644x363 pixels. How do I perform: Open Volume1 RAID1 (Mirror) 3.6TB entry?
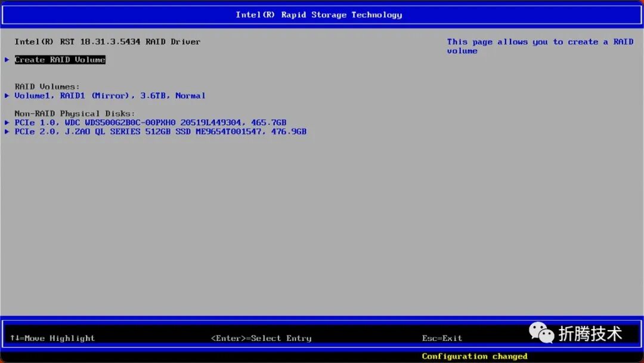coord(110,96)
